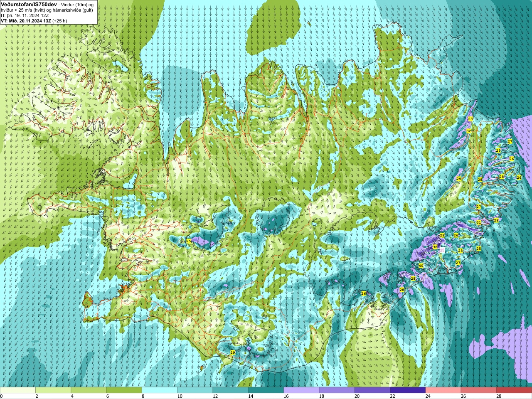Click the 8–10 m/s pale cyan legend swatch
The height and width of the screenshot is (399, 532).
click(x=160, y=390)
